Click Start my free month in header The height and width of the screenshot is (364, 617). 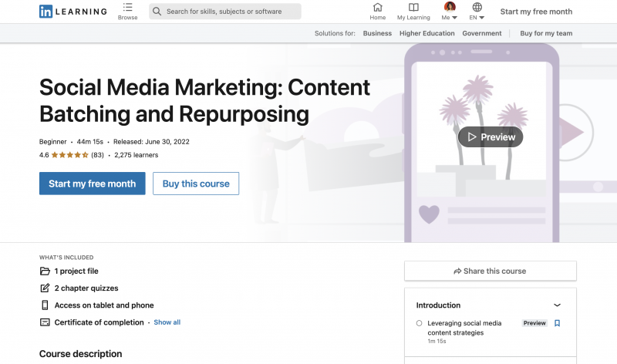pos(536,12)
